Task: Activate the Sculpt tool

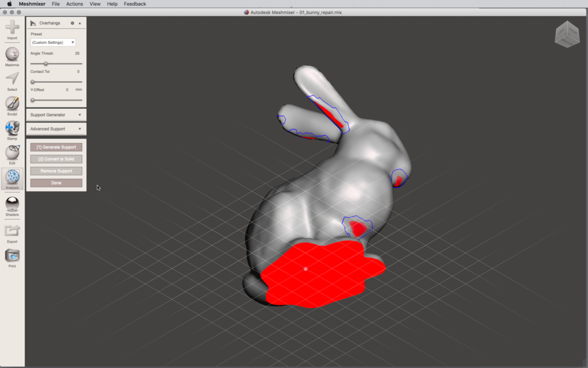Action: (x=12, y=103)
